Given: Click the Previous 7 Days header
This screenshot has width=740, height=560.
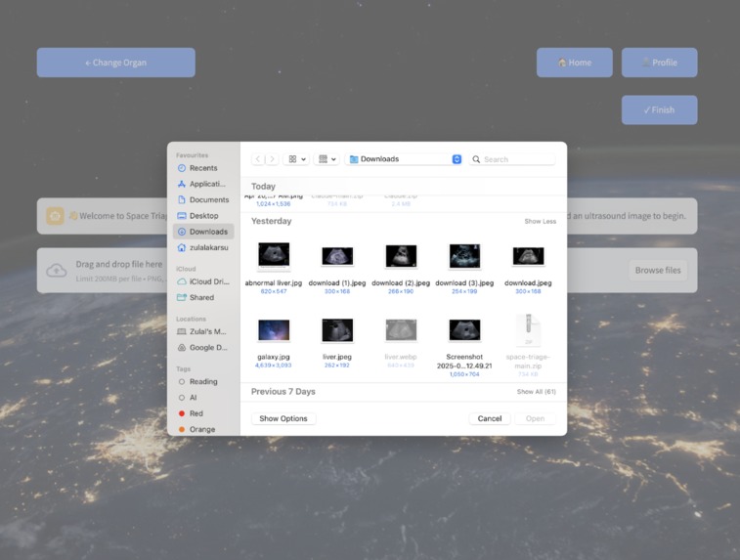Looking at the screenshot, I should pyautogui.click(x=283, y=392).
